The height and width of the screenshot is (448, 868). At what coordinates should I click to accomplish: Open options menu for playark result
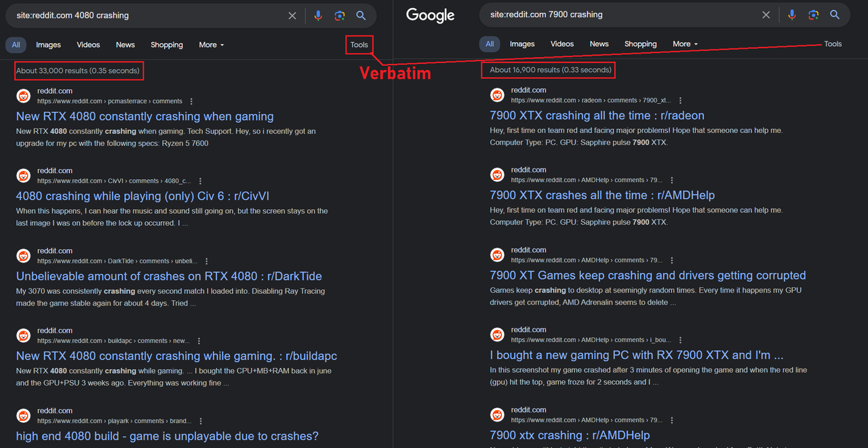pyautogui.click(x=200, y=421)
